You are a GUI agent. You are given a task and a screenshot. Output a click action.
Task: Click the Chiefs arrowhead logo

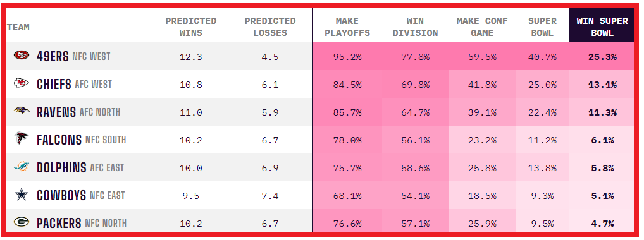(x=22, y=83)
